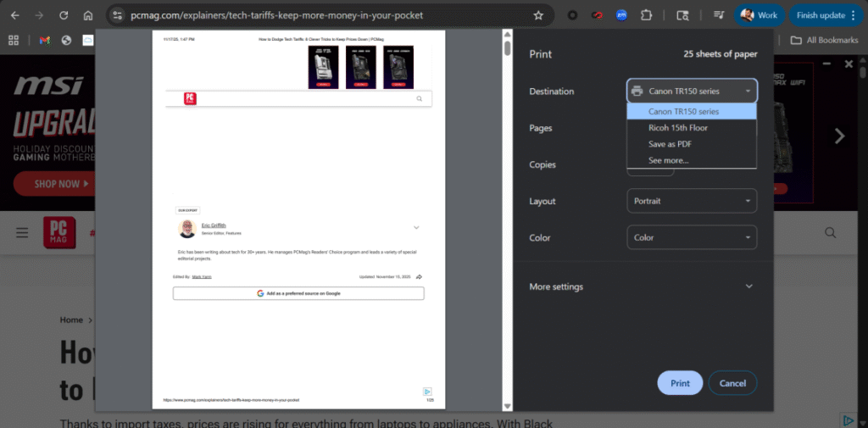Click the browser reload icon
This screenshot has height=428, width=868.
(64, 15)
